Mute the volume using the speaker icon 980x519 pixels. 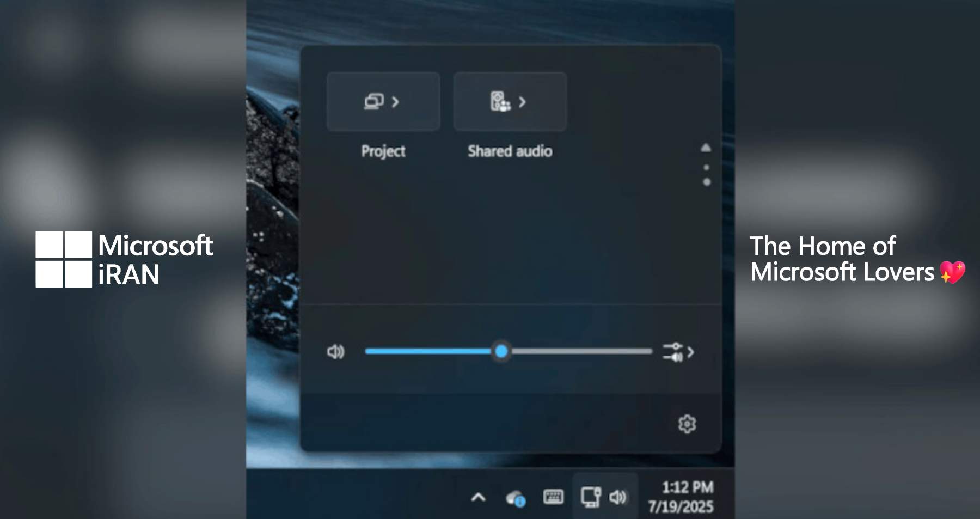pyautogui.click(x=335, y=352)
